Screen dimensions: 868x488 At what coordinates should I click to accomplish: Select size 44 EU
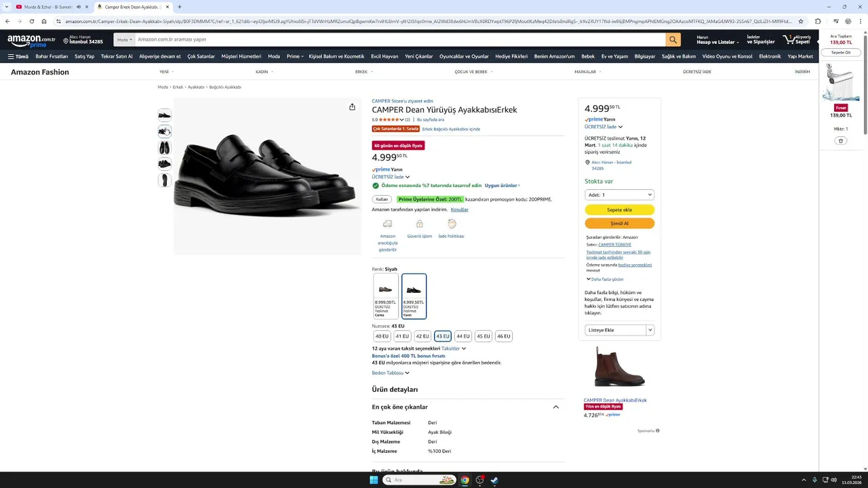[x=463, y=336]
